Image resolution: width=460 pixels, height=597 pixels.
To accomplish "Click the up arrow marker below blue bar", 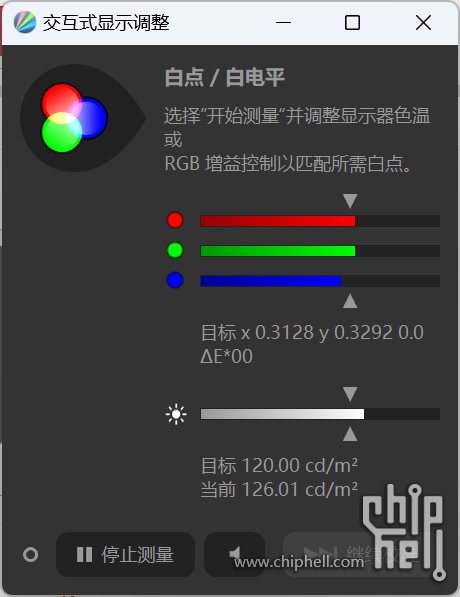I will tap(350, 301).
